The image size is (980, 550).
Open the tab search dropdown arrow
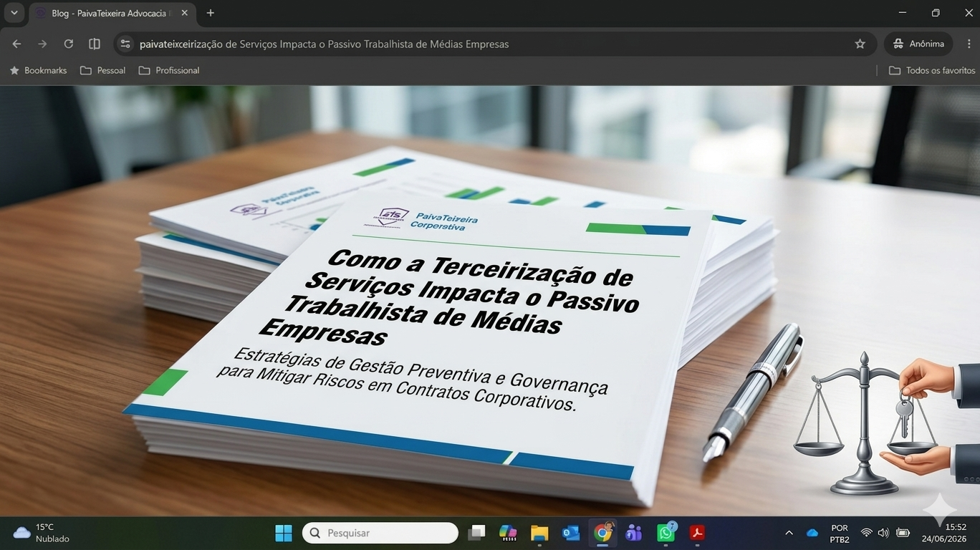tap(14, 13)
